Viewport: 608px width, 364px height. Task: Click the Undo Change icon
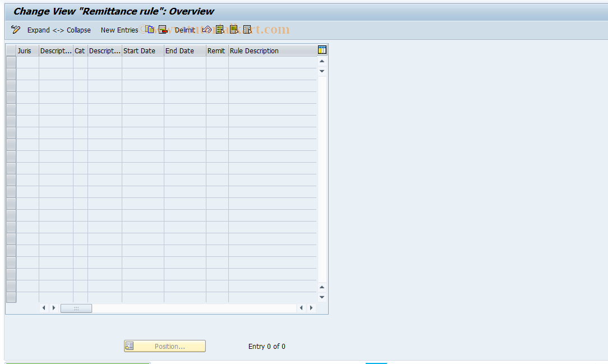tap(206, 30)
